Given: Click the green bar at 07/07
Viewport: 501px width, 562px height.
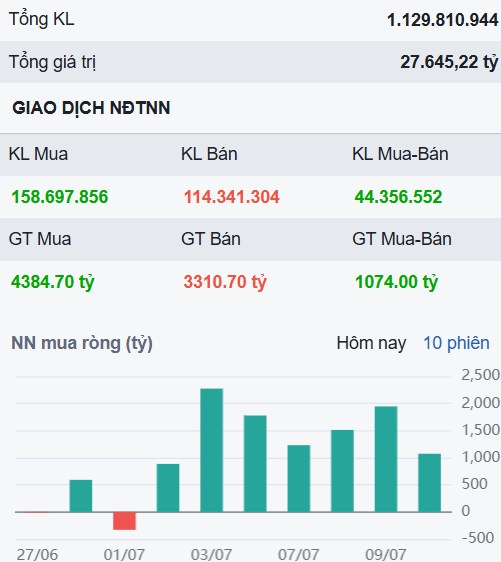Looking at the screenshot, I should click(x=299, y=478).
